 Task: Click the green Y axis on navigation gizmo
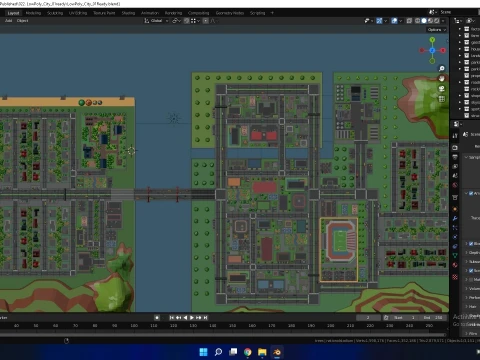[432, 40]
